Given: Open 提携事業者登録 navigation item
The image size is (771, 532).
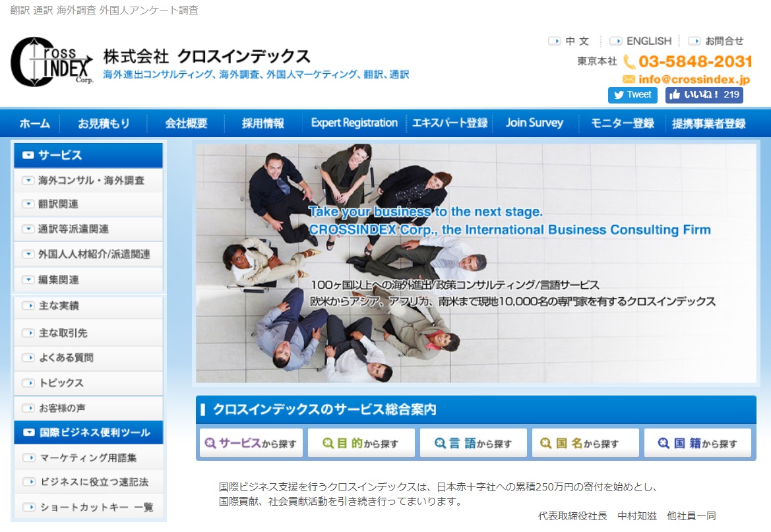Looking at the screenshot, I should (708, 123).
